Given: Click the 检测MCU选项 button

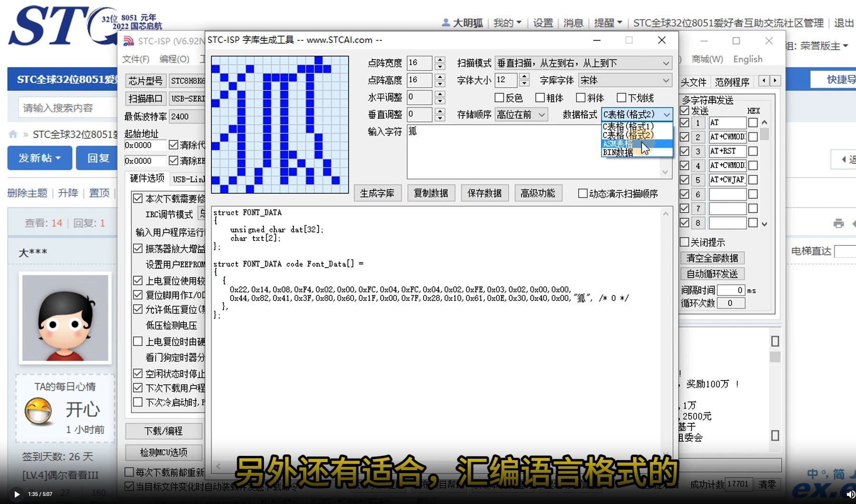Looking at the screenshot, I should pyautogui.click(x=163, y=452).
